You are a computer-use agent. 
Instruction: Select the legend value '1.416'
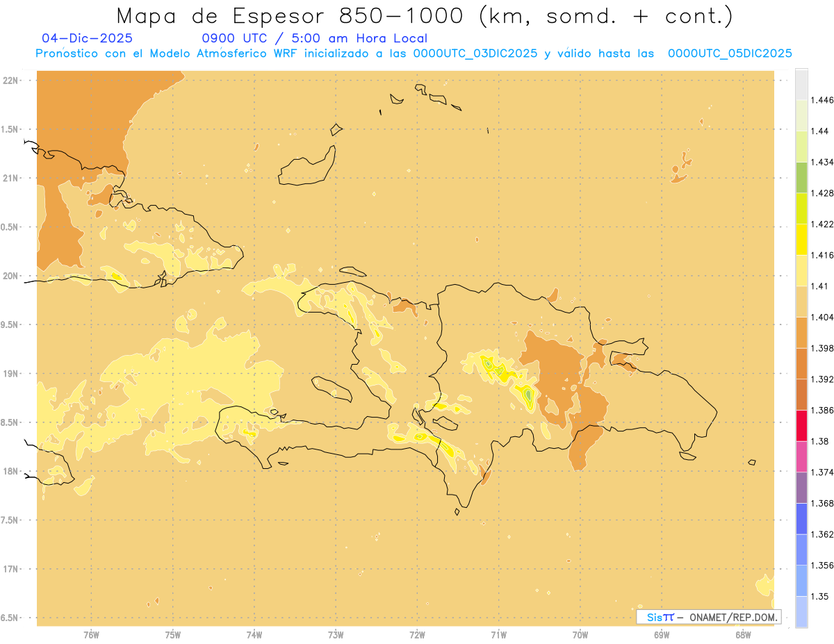pos(822,255)
